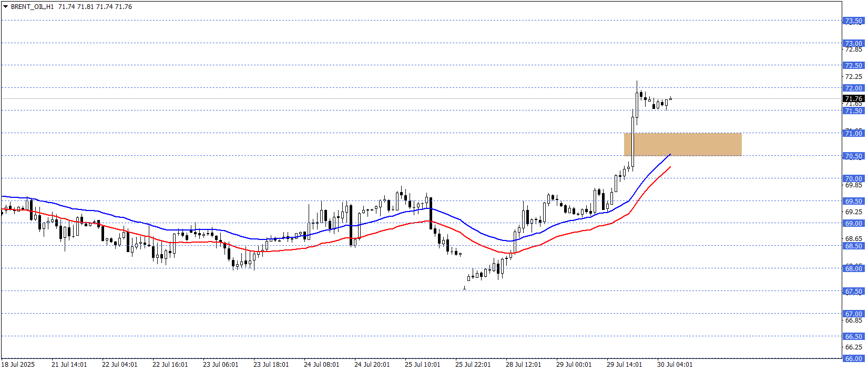Click the 69.50 price level label

tap(853, 201)
